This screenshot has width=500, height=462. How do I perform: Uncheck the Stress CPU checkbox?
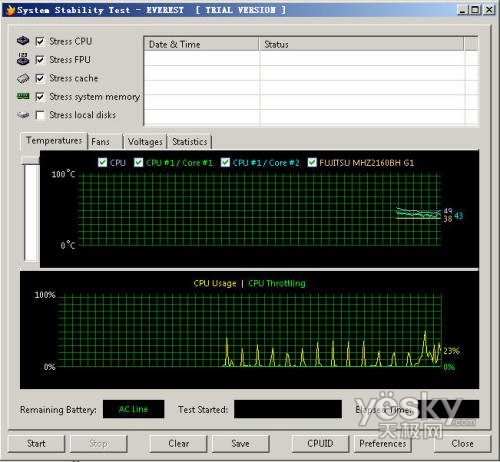[x=40, y=41]
